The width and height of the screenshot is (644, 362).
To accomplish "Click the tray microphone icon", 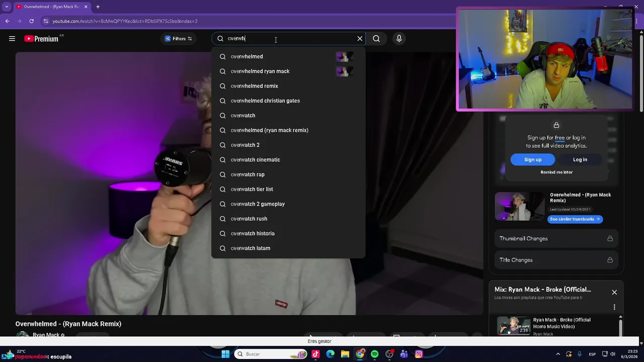I will [580, 354].
